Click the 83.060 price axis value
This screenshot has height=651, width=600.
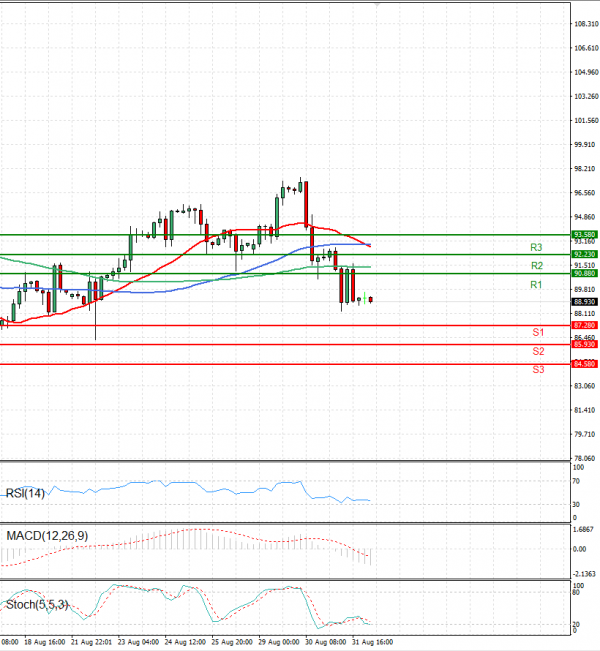pos(585,386)
